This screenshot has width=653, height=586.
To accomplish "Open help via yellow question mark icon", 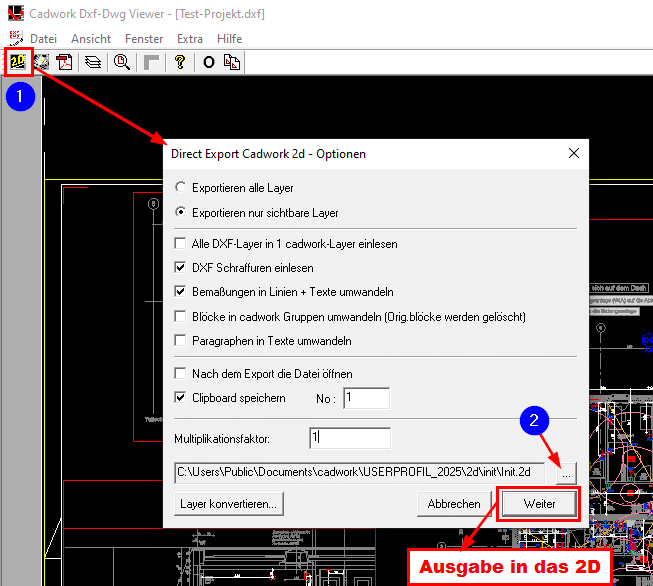I will coord(180,62).
